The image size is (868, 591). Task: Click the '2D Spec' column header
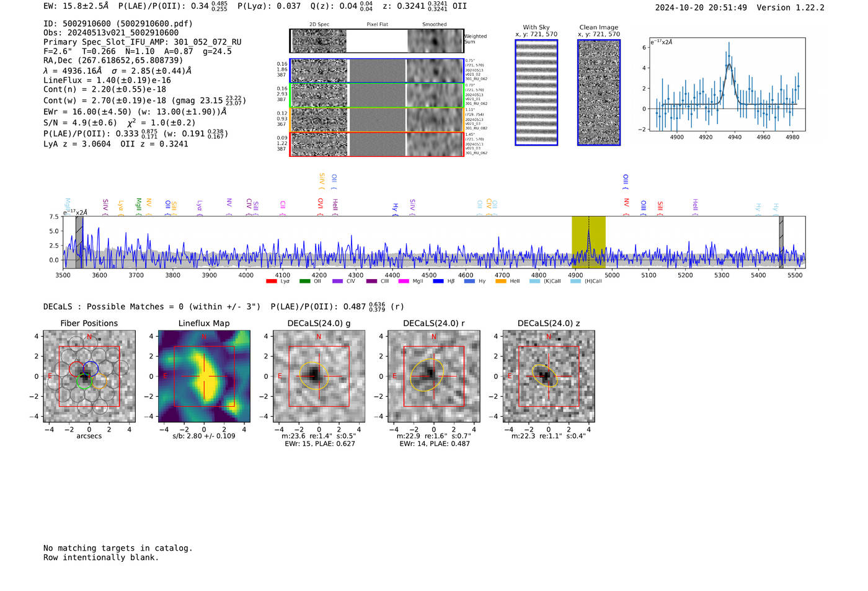click(319, 25)
